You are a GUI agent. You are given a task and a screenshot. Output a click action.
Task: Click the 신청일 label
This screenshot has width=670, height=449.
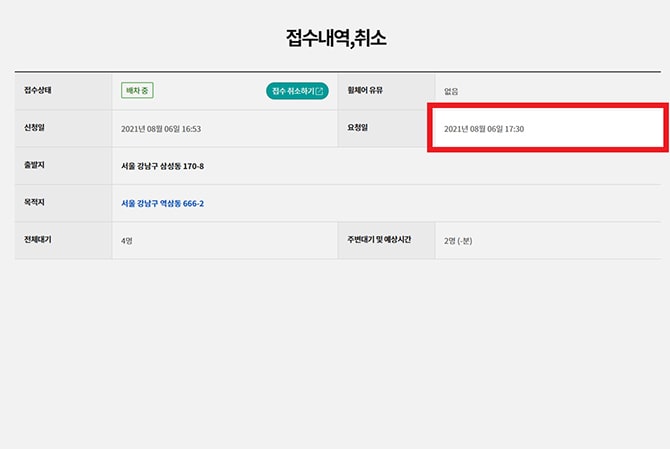(34, 127)
